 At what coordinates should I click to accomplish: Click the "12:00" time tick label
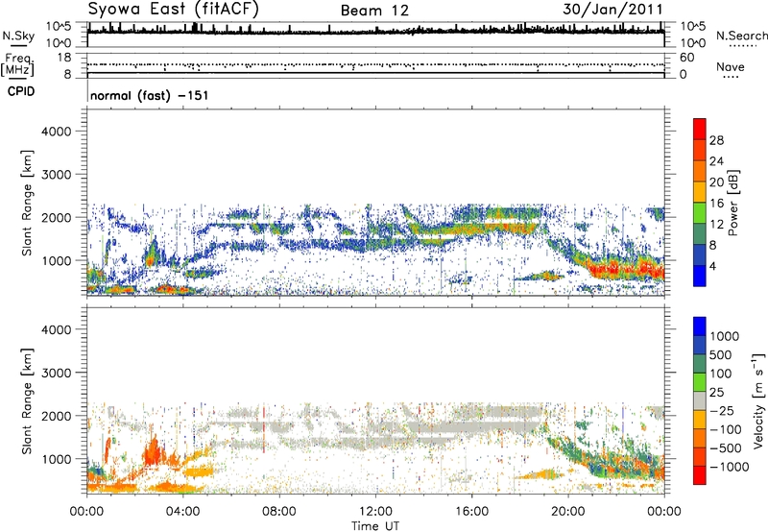click(375, 512)
